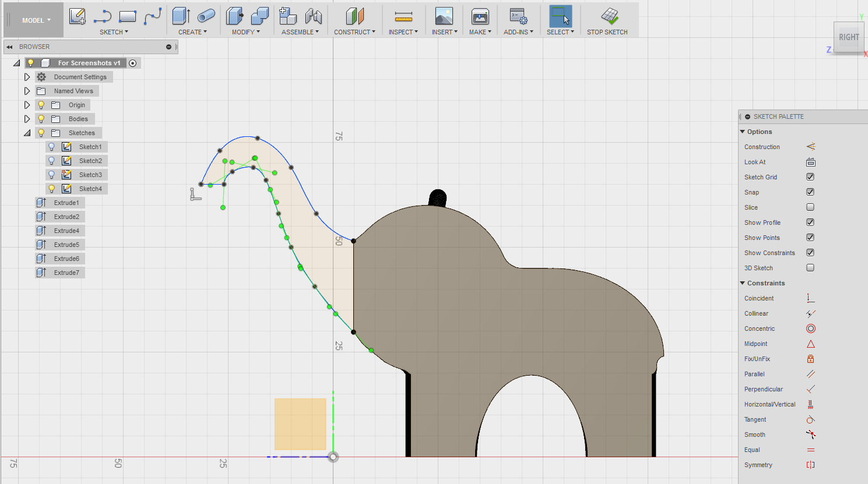
Task: Open the INSPECT menu
Action: click(x=403, y=32)
